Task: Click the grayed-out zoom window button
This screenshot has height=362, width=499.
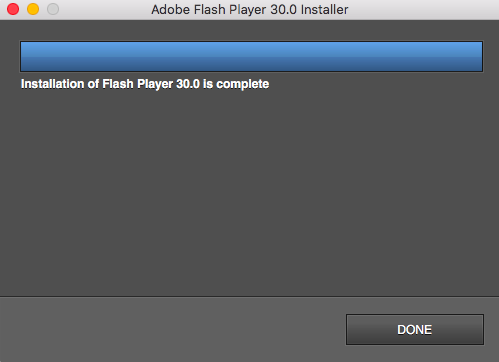Action: click(53, 9)
